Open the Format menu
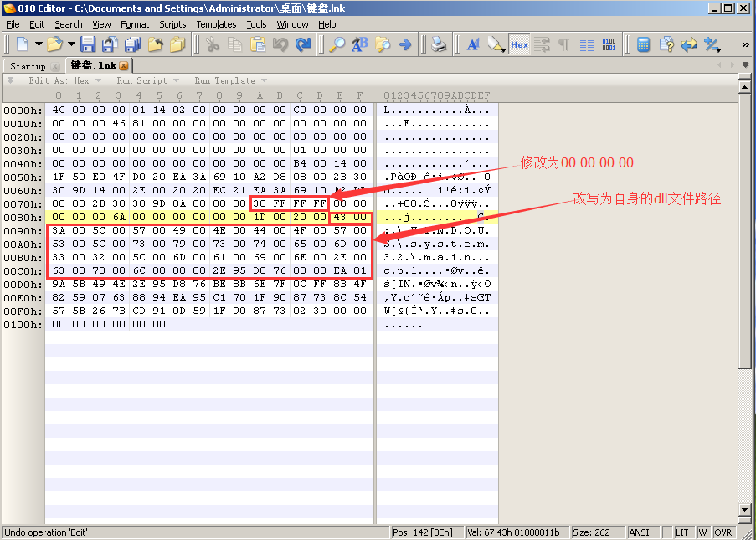This screenshot has height=540, width=756. point(135,24)
